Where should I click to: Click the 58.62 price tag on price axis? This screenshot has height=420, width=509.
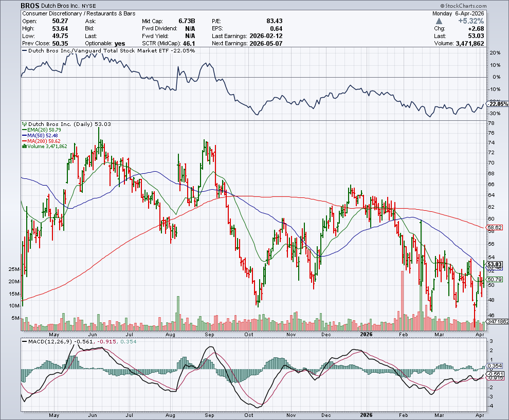coord(495,228)
